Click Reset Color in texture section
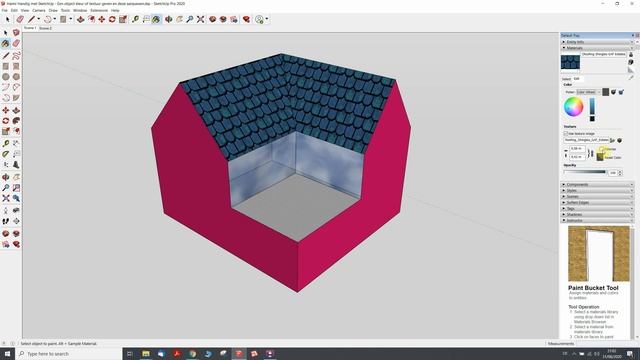The image size is (640, 360). pos(613,157)
